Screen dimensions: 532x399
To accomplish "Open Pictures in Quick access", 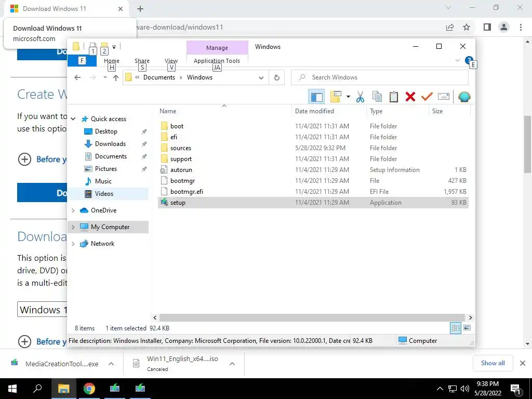I will 106,169.
